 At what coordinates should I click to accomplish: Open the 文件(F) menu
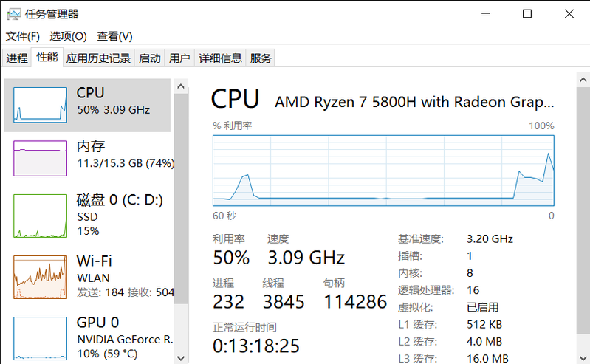click(23, 36)
